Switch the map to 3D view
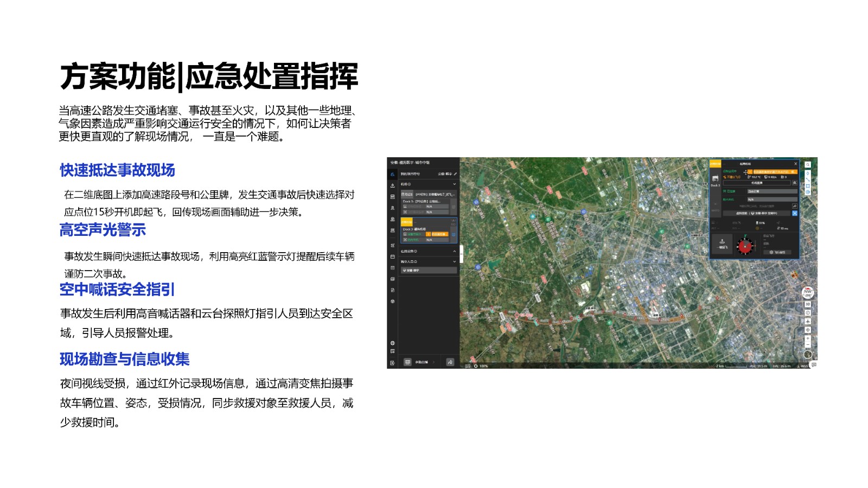Viewport: 868px width, 488px height. click(808, 304)
